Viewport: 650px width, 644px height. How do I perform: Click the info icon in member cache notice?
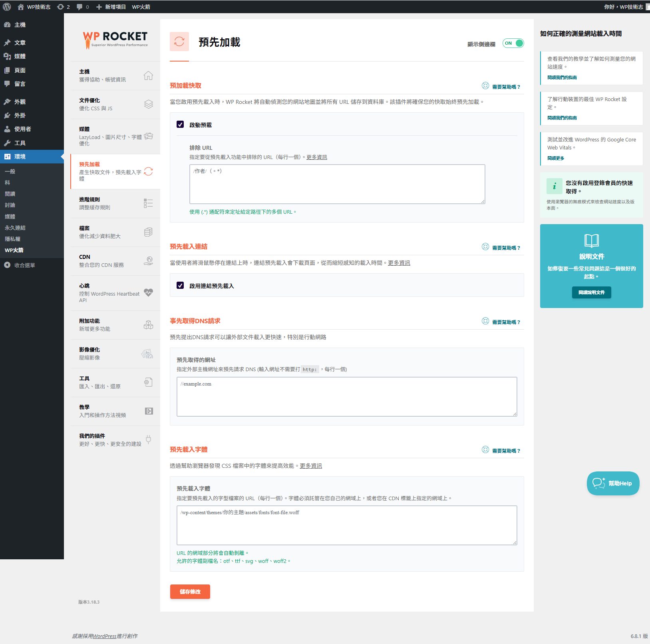click(554, 186)
